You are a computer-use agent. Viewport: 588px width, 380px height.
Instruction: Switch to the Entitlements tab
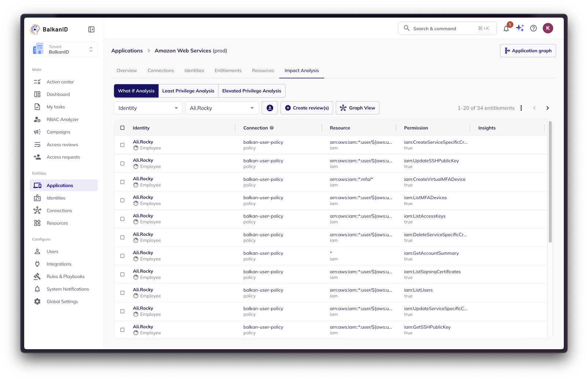(x=228, y=70)
